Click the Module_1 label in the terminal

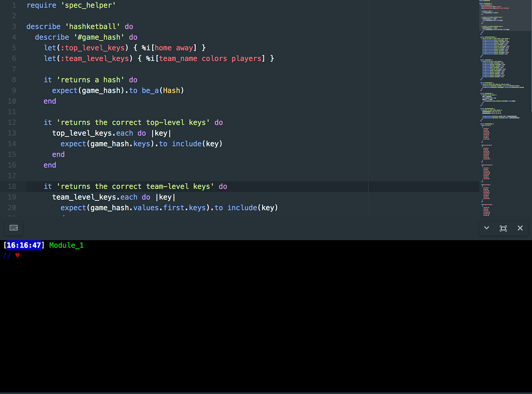pos(66,245)
